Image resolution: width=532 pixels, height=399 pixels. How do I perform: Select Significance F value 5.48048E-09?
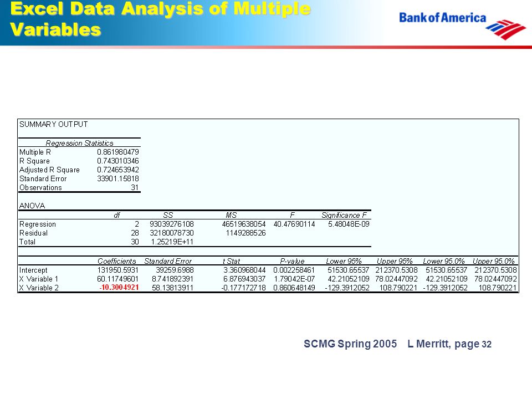(349, 224)
